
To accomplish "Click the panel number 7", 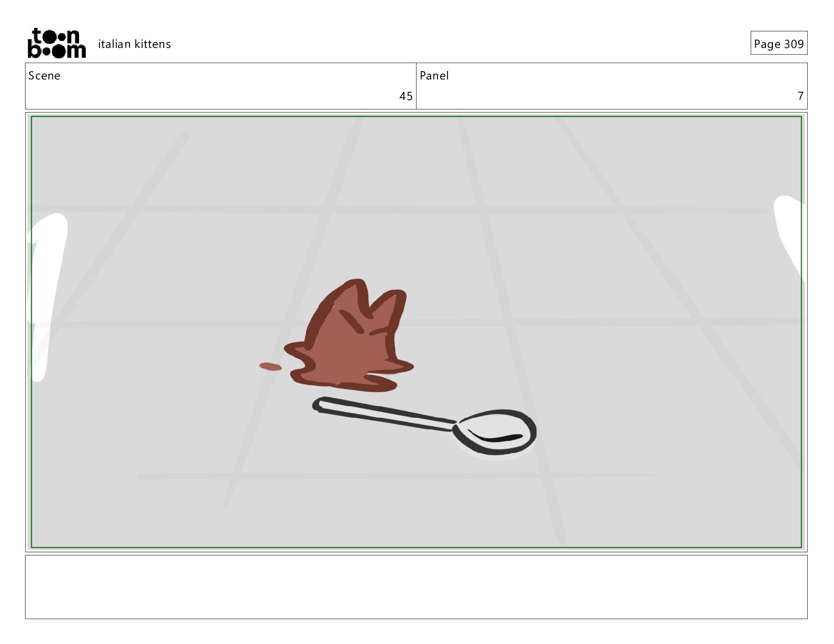I will 800,96.
